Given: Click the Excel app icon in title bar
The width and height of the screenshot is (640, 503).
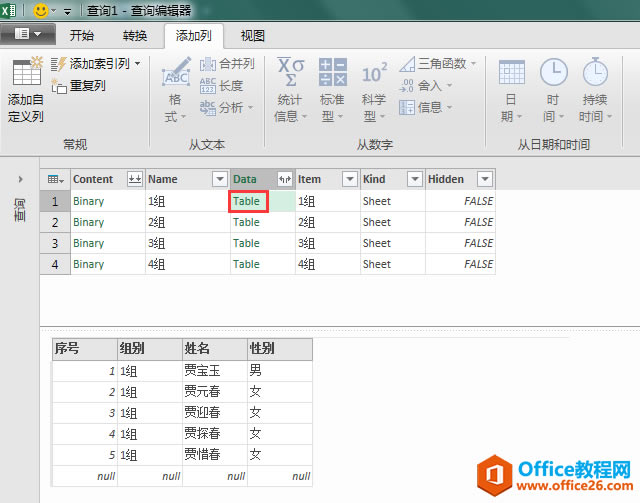Looking at the screenshot, I should (x=8, y=10).
